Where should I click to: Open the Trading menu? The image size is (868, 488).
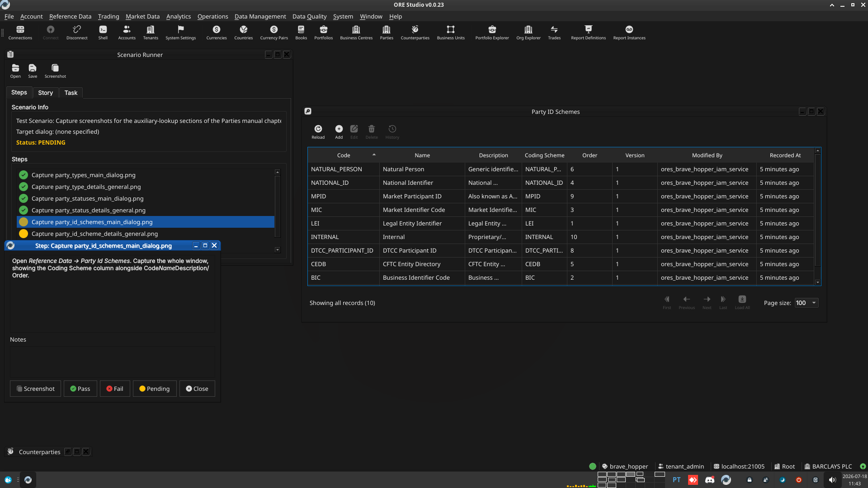tap(108, 16)
